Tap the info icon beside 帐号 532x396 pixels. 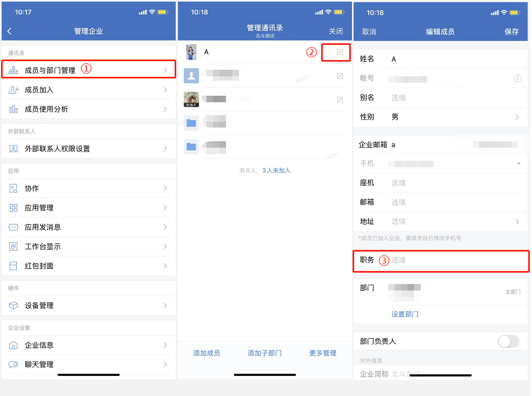tap(517, 78)
